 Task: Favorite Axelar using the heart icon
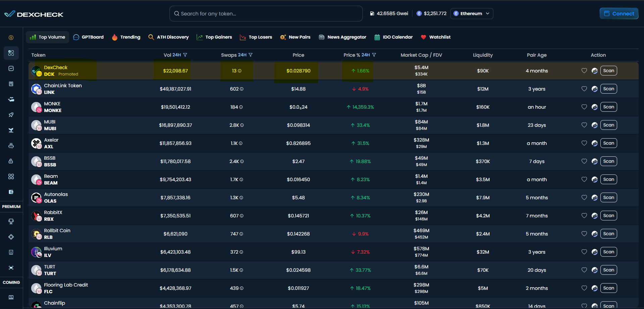coord(584,143)
